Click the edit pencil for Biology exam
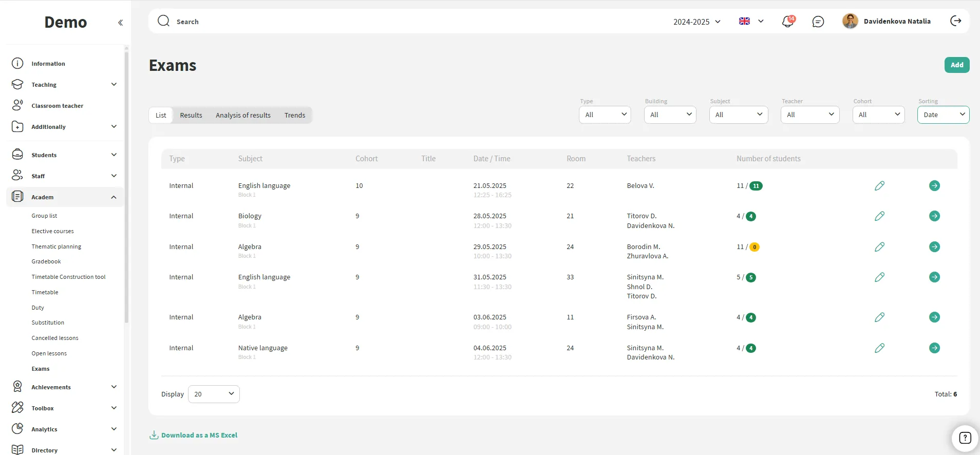The width and height of the screenshot is (980, 455). (x=879, y=216)
